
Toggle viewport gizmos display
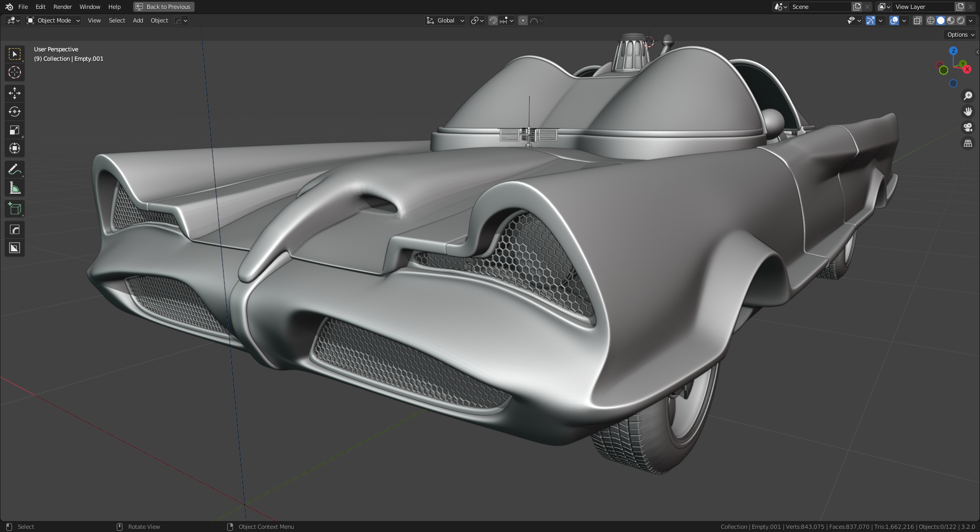click(871, 20)
